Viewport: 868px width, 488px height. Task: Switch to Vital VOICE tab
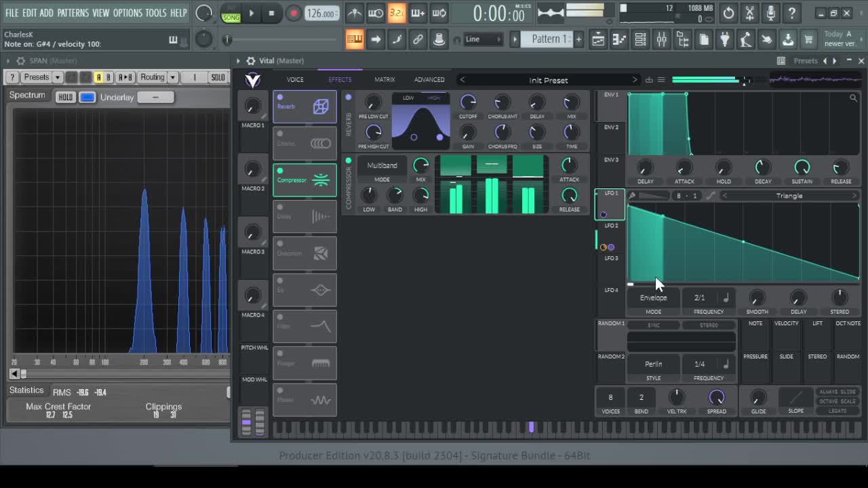click(x=295, y=80)
